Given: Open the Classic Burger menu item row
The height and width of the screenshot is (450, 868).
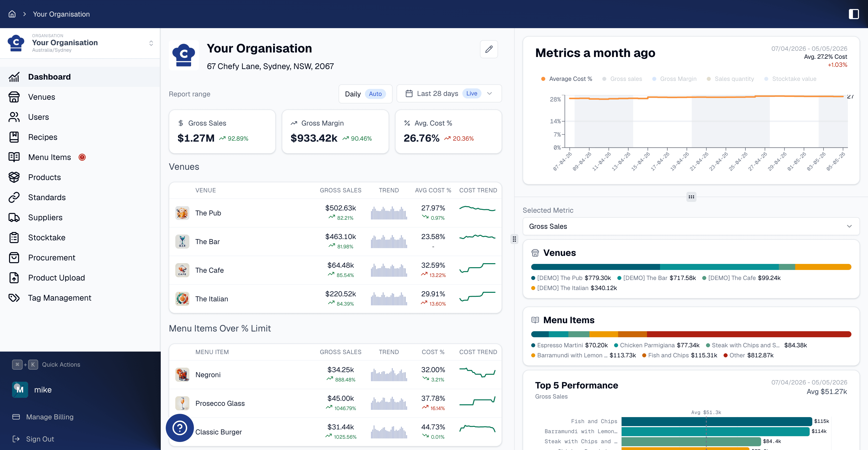Looking at the screenshot, I should point(335,432).
